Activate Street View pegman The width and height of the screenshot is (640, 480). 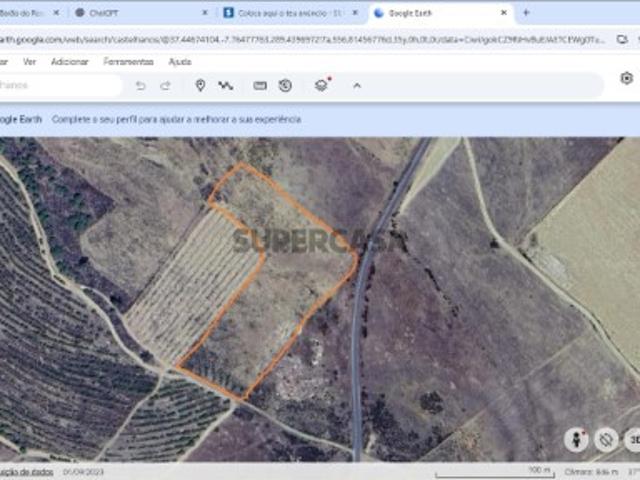click(x=576, y=440)
